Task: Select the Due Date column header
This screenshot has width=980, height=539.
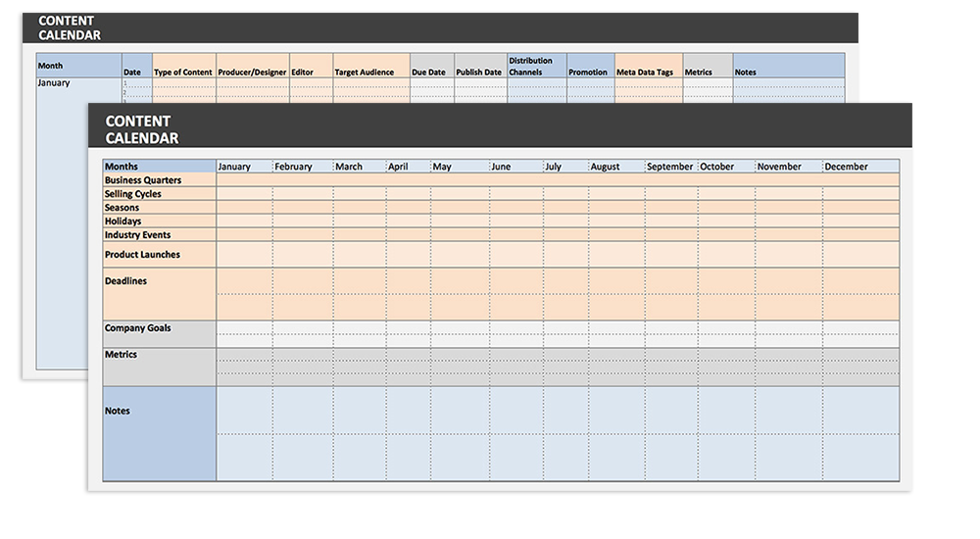Action: tap(432, 66)
